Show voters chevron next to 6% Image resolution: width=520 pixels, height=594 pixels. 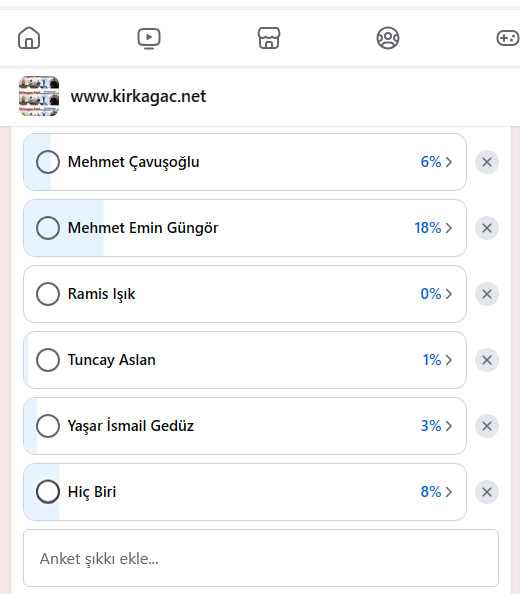pyautogui.click(x=449, y=162)
